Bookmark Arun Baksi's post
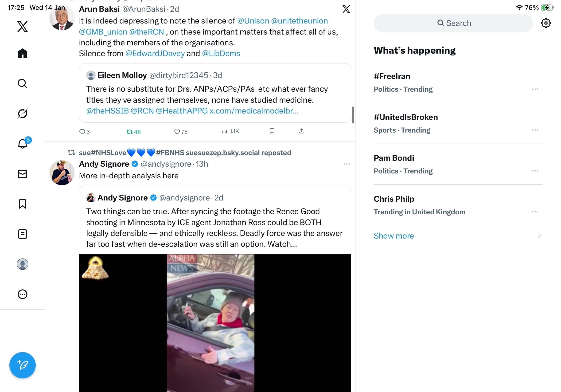This screenshot has width=561, height=392. 272,131
